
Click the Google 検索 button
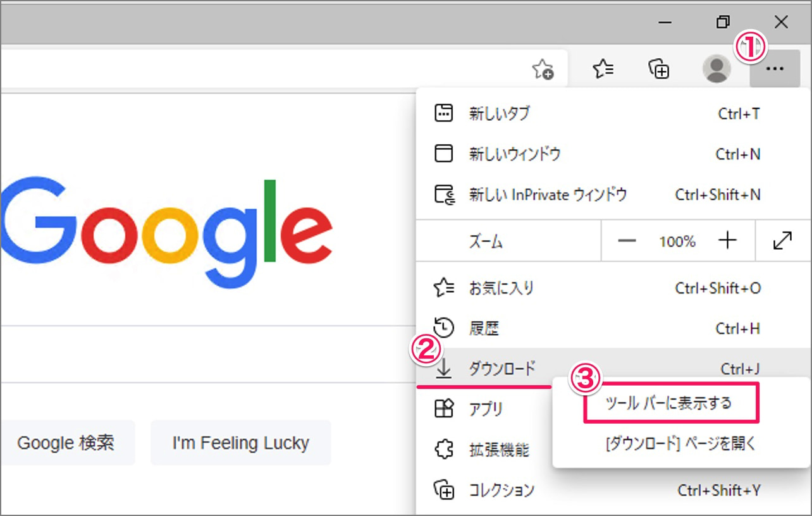point(67,443)
